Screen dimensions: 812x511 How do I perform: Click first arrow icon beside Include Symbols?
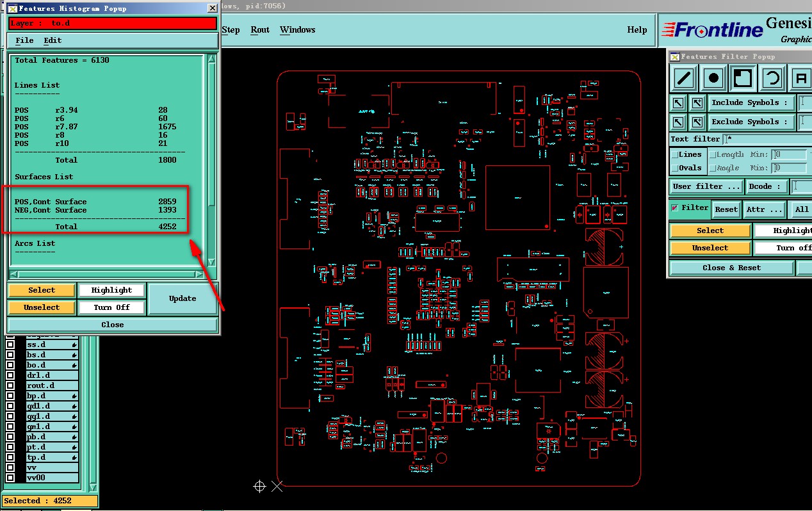coord(678,102)
